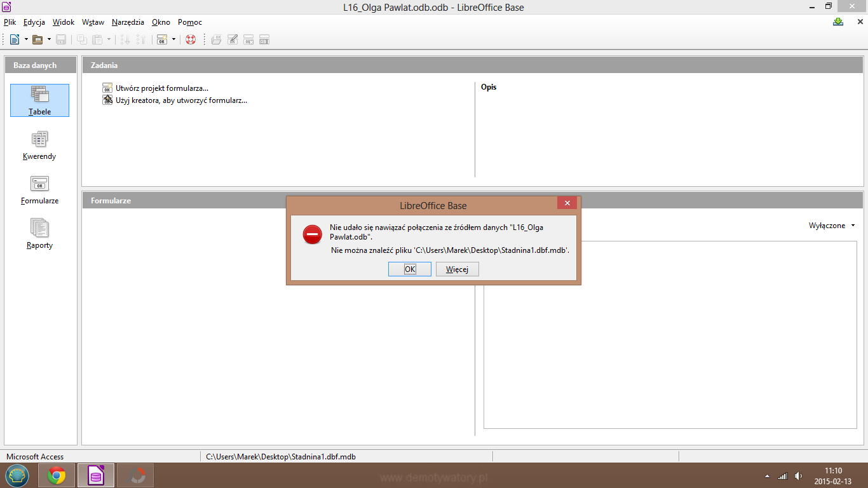Click Microsoft Access in the status bar
Viewport: 868px width, 488px height.
[35, 456]
